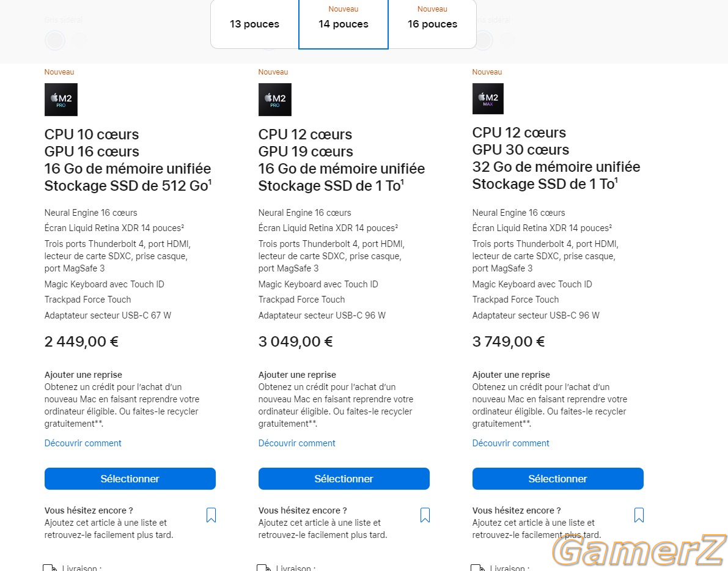The height and width of the screenshot is (571, 728).
Task: Save the 2 449,00 € model with bookmark icon
Action: point(211,515)
